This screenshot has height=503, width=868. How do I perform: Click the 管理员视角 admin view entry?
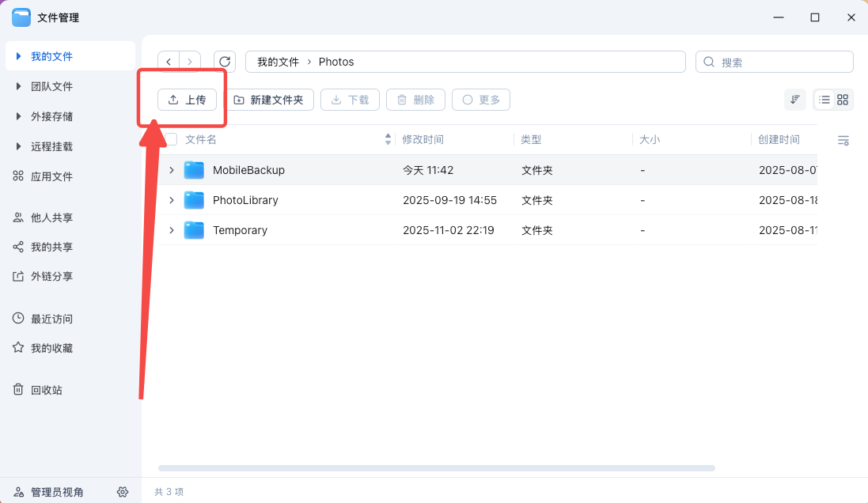[49, 492]
